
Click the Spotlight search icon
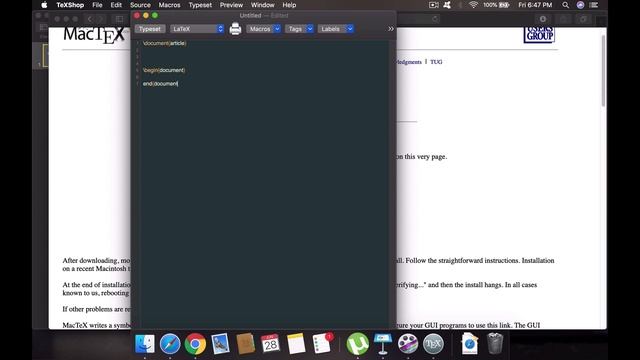pyautogui.click(x=565, y=5)
